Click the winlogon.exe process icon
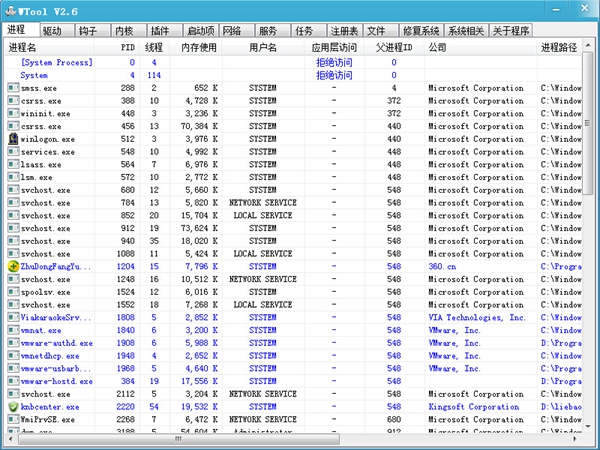Screen dimensions: 600x450 [13, 139]
